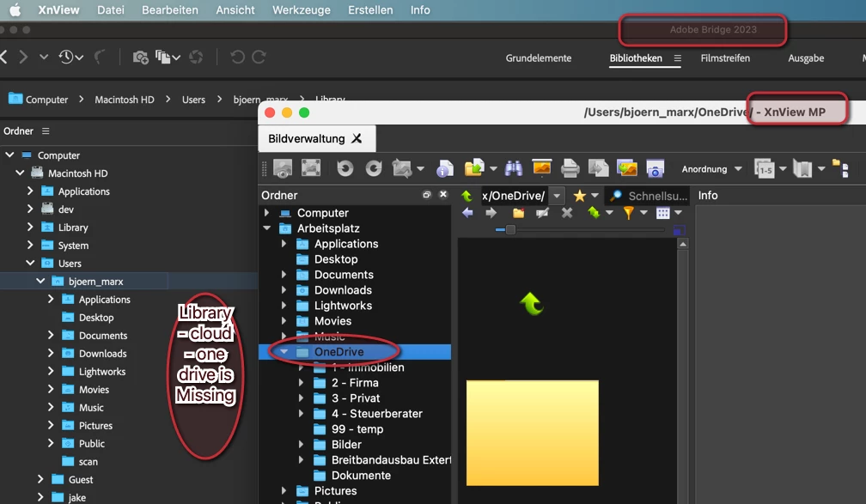This screenshot has width=866, height=504.
Task: Close the Bildverwaltung tab
Action: (x=357, y=138)
